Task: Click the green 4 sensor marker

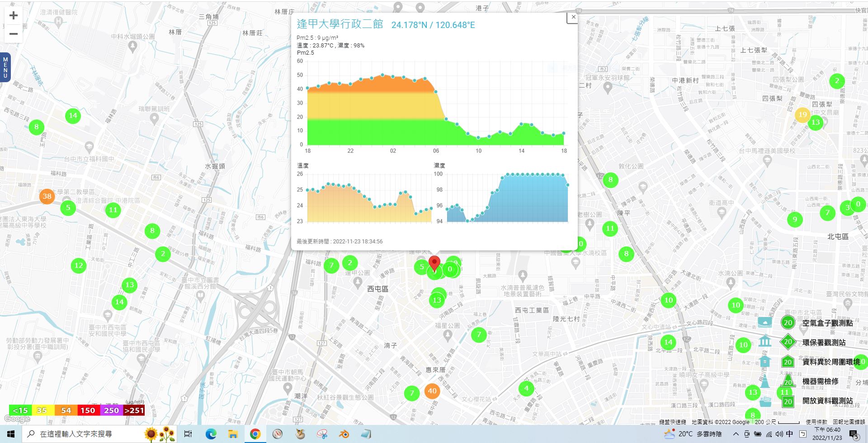Action: 526,388
